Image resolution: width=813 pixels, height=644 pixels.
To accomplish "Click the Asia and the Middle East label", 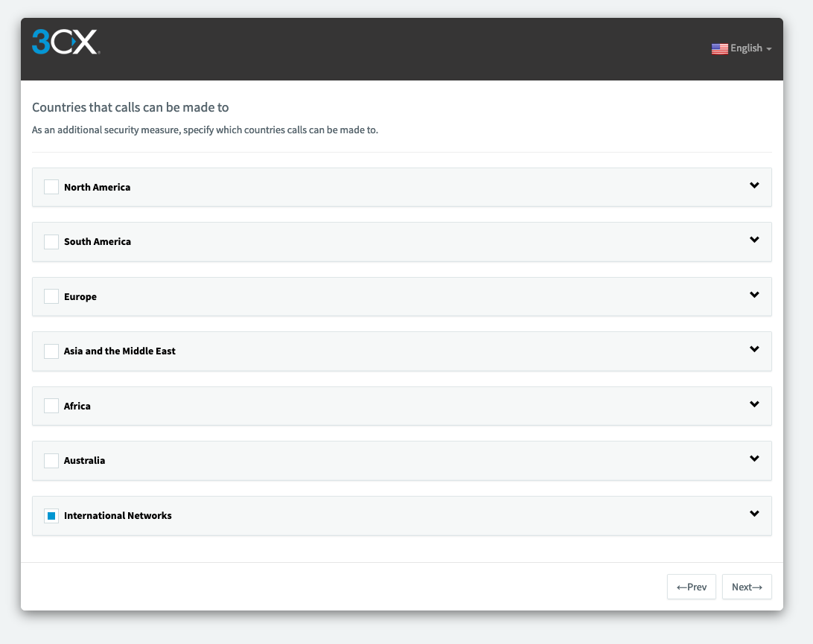I will coord(120,351).
